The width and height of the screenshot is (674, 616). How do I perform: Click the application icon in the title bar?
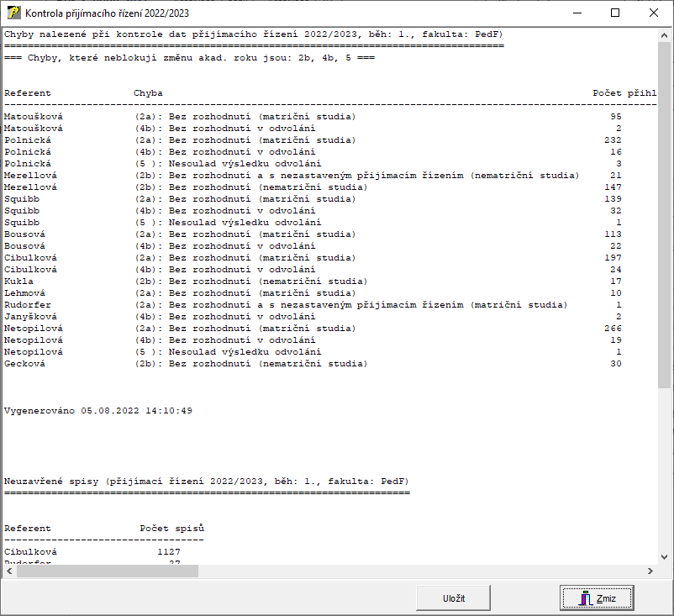coord(13,13)
